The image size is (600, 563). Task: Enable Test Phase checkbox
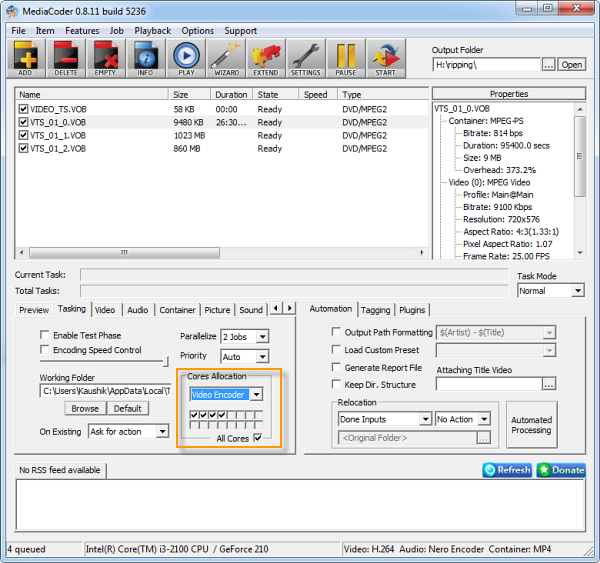[45, 335]
